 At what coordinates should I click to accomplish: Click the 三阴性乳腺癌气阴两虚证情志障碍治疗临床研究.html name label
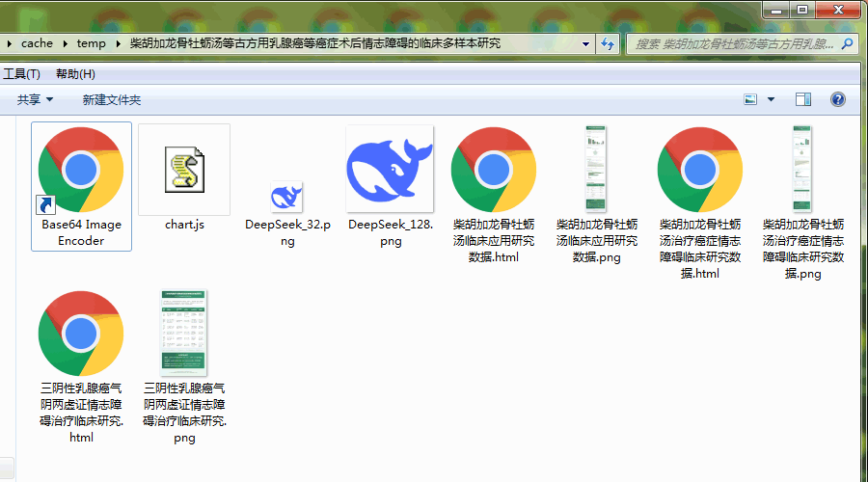(81, 413)
